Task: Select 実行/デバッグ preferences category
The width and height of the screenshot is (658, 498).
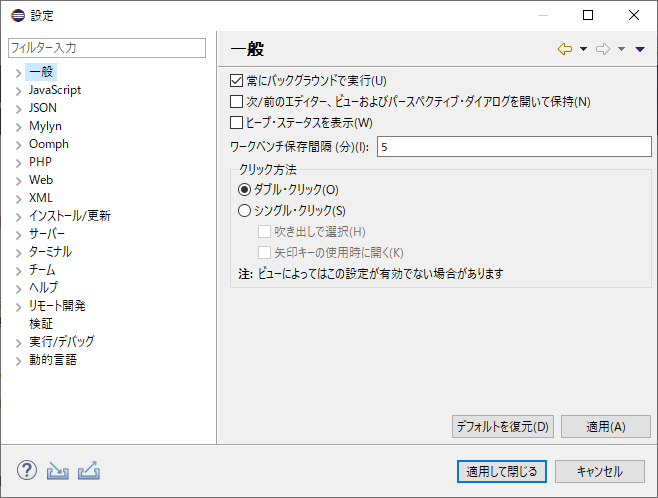Action: (62, 342)
